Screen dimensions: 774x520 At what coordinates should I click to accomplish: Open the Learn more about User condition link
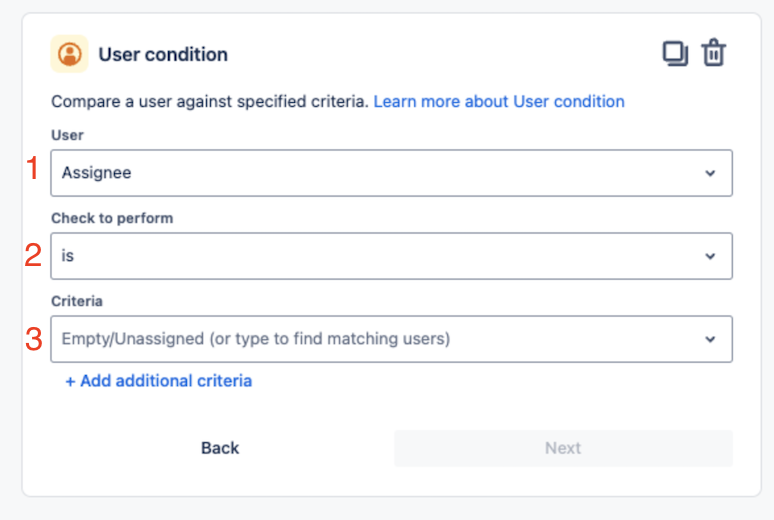499,101
